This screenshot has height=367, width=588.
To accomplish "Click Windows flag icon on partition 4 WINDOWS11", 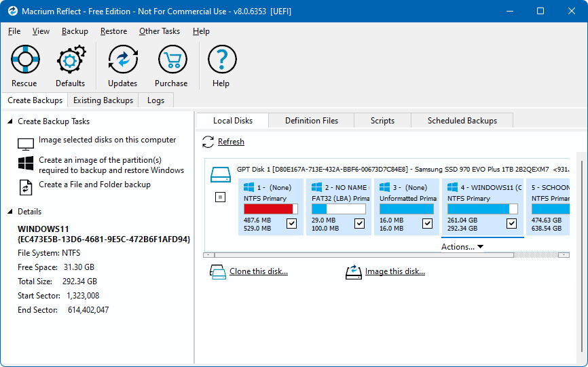I will tap(452, 187).
